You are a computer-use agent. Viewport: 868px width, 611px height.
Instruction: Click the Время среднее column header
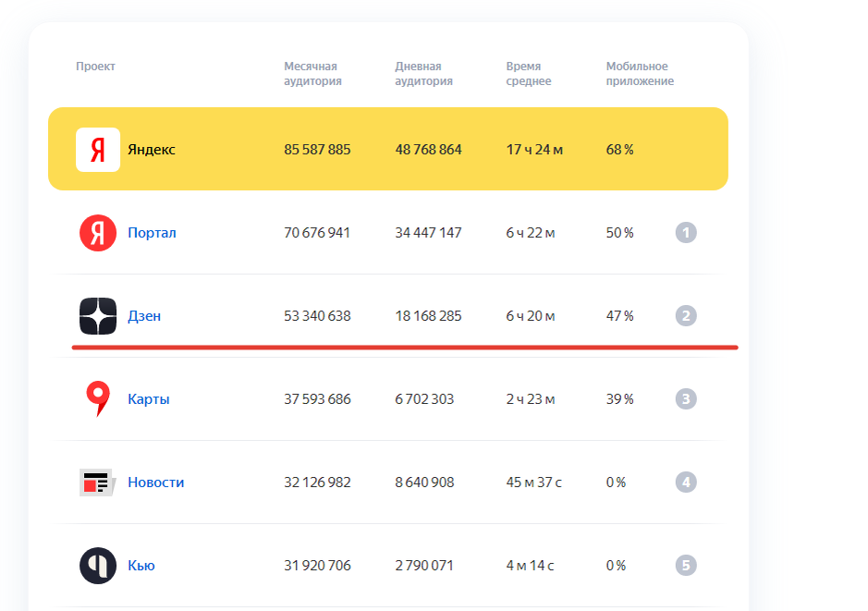(x=529, y=74)
